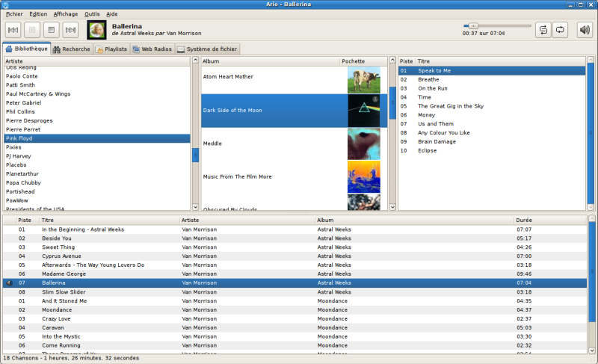Select the Meddle album cover thumbnail
The width and height of the screenshot is (598, 364).
[363, 144]
